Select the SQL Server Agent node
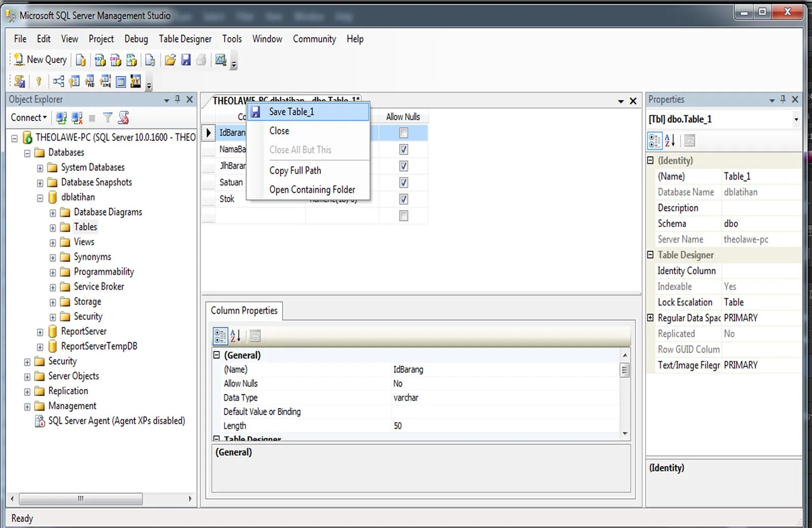Image resolution: width=812 pixels, height=528 pixels. 117,421
